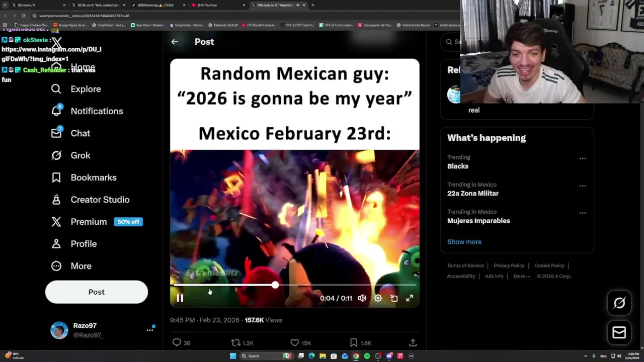Repost the tweet with 1.2K reposts

point(242,343)
